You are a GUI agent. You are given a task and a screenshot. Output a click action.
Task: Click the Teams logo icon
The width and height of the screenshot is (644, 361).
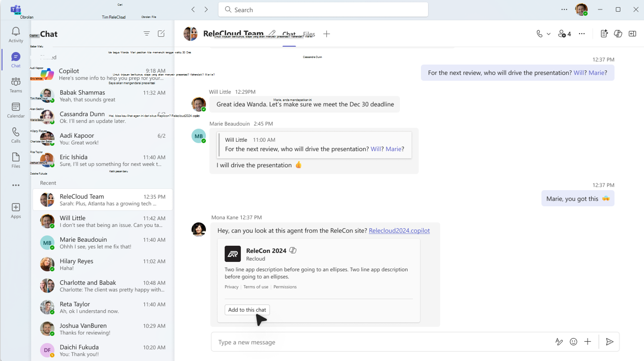(16, 9)
